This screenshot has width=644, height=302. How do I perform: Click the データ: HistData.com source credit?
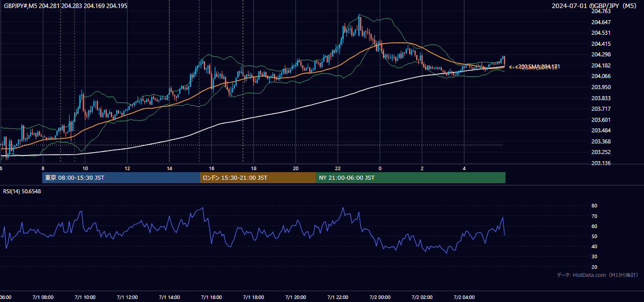[597, 275]
